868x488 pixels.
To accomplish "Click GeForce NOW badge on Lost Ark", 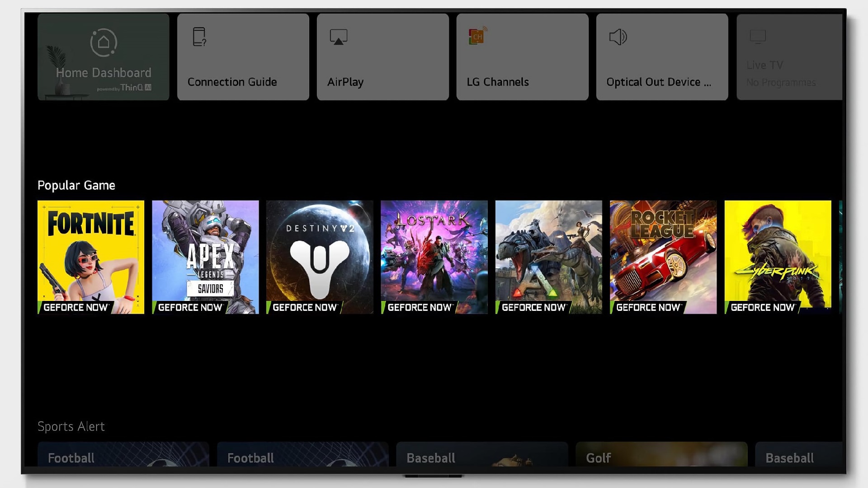I will click(x=419, y=308).
